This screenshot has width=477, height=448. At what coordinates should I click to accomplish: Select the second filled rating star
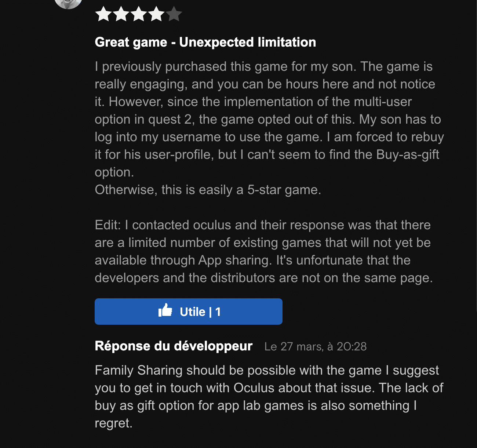coord(121,15)
